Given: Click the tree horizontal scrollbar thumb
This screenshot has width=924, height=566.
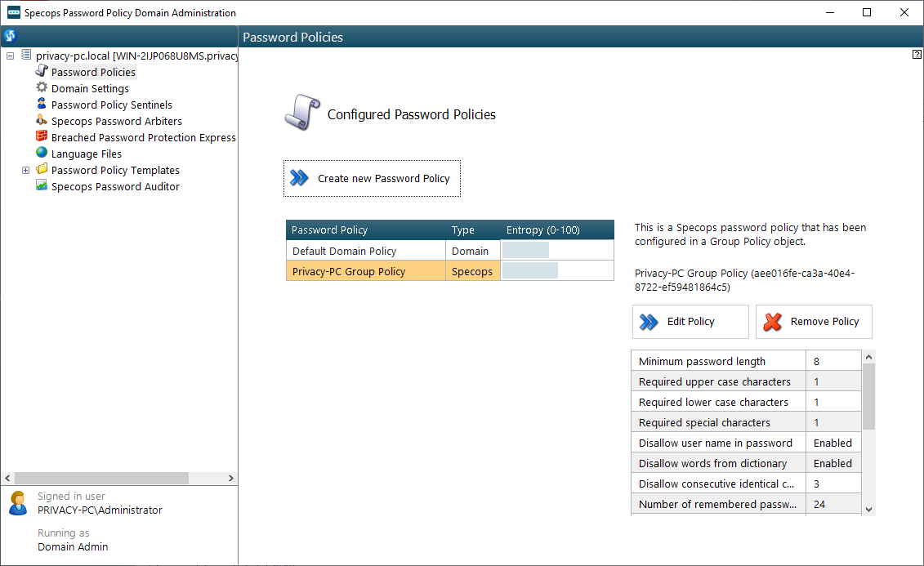Looking at the screenshot, I should click(x=101, y=479).
